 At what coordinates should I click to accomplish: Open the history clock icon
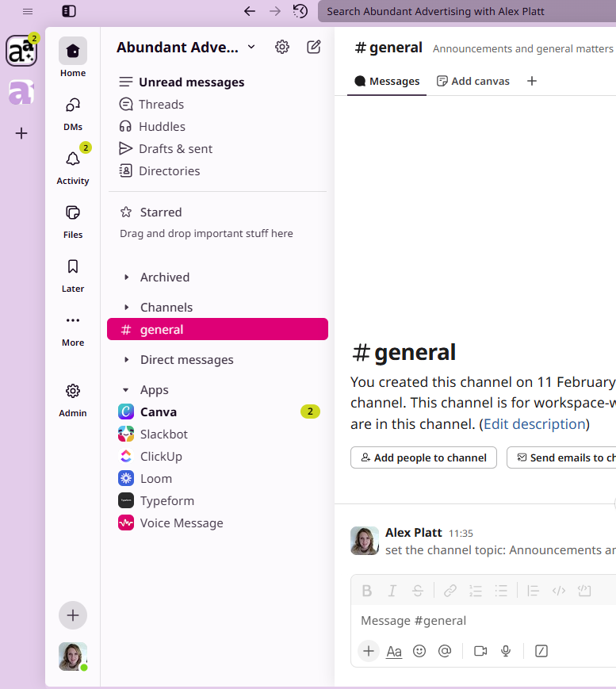[x=300, y=11]
